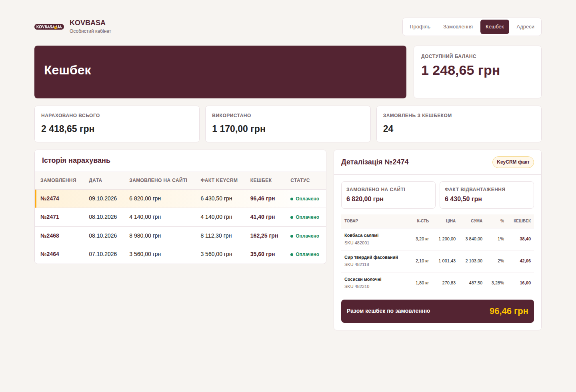Click SKU 482001 code
This screenshot has height=392, width=576.
[x=357, y=243]
